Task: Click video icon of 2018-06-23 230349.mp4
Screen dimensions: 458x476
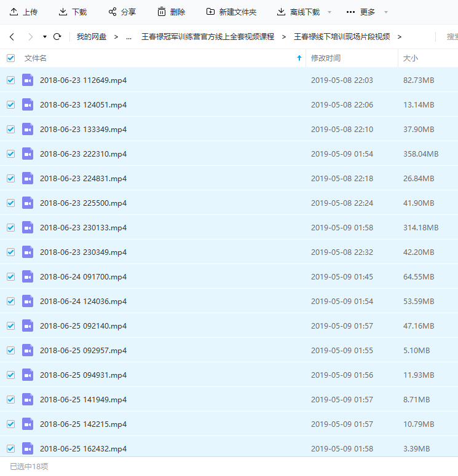Action: [28, 252]
